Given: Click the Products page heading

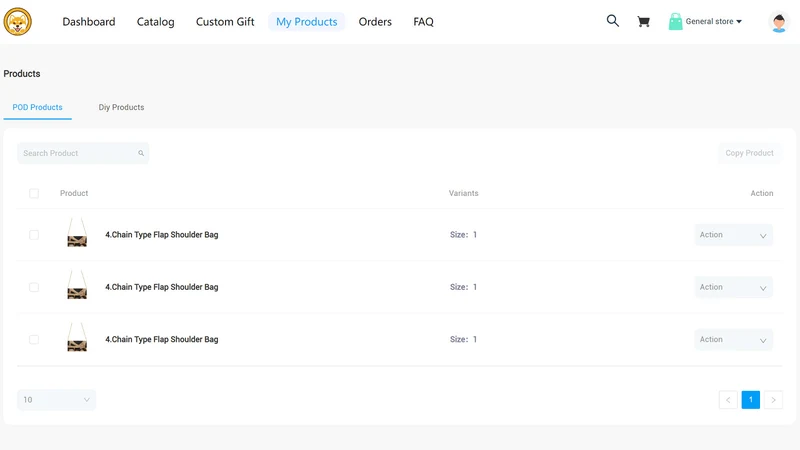Looking at the screenshot, I should pos(22,73).
